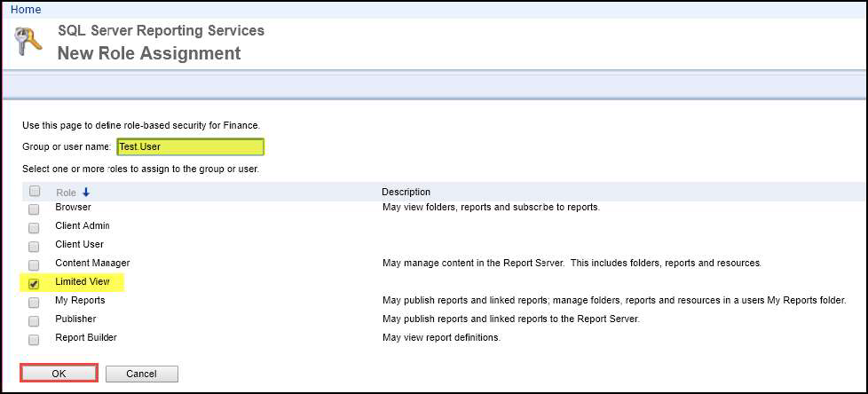Uncheck the Limited View role
The image size is (868, 394).
pos(34,284)
